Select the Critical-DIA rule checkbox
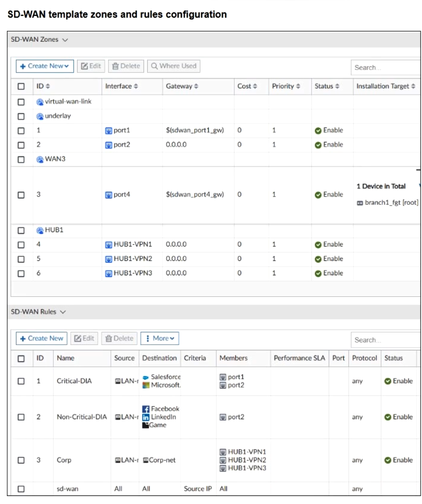Viewport: 422px width, 504px height. tap(21, 381)
